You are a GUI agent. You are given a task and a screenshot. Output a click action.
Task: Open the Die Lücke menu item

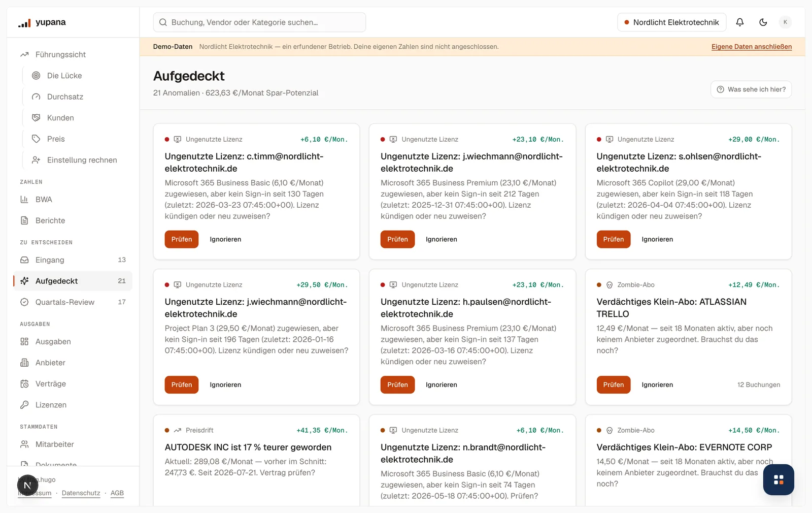[78, 76]
